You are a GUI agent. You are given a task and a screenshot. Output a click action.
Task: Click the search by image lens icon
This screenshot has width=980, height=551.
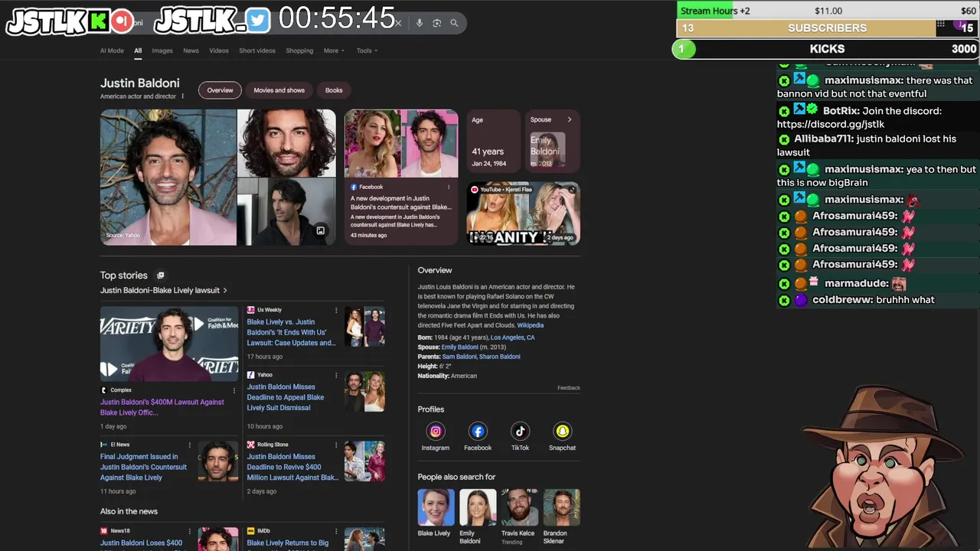tap(436, 23)
